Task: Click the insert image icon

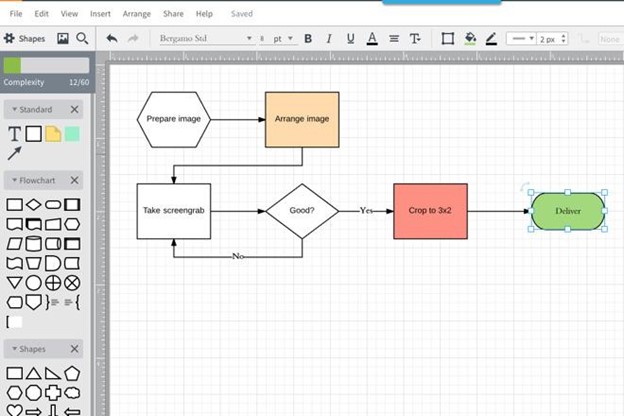Action: point(63,38)
